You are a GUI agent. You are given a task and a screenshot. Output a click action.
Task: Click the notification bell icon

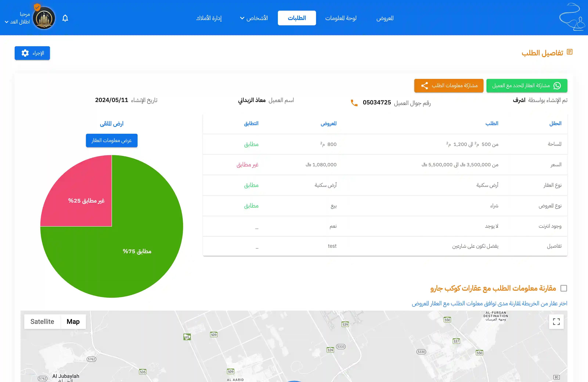click(65, 18)
